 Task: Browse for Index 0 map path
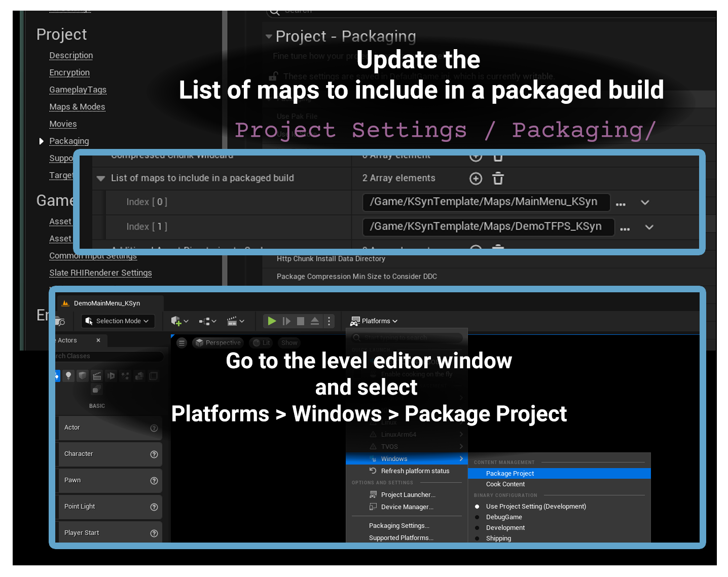[621, 204]
